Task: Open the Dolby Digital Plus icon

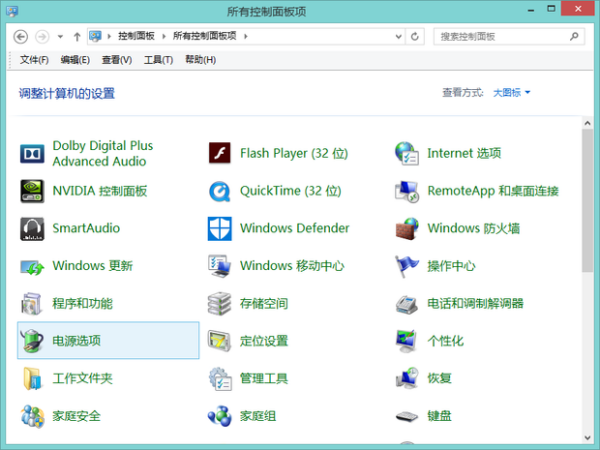Action: tap(32, 153)
